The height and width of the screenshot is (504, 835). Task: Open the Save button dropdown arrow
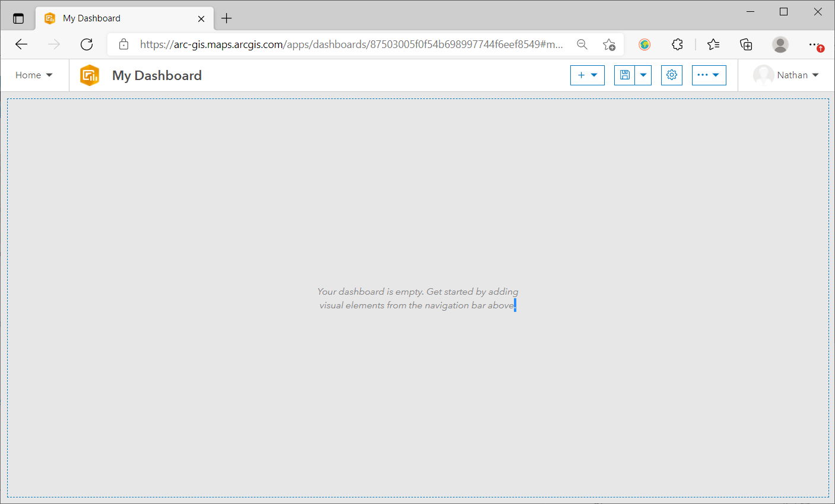point(643,75)
